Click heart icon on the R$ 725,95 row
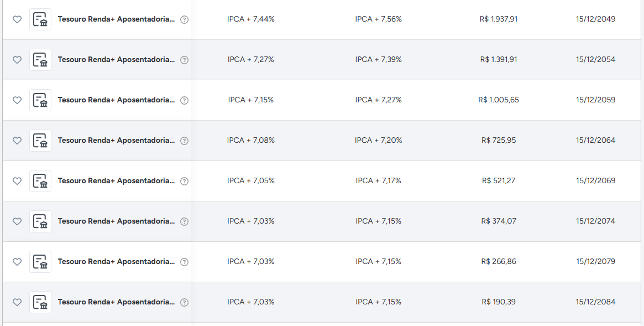Image resolution: width=644 pixels, height=326 pixels. [17, 141]
